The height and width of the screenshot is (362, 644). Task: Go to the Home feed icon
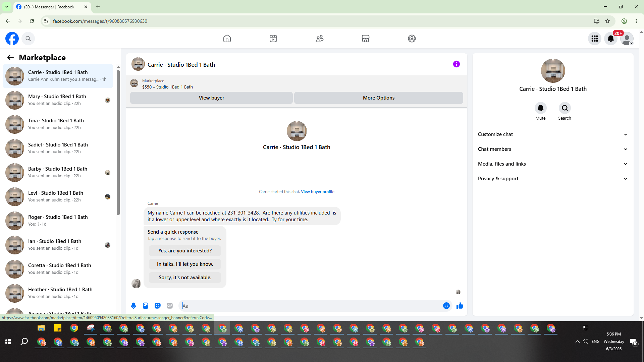227,39
